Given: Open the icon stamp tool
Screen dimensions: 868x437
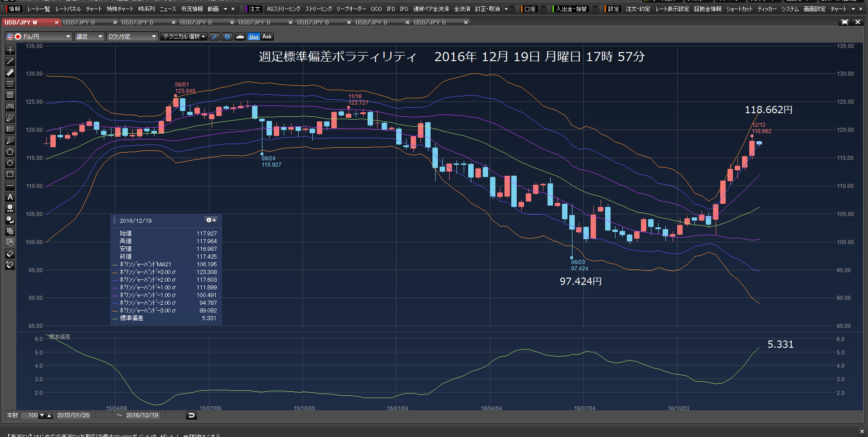Looking at the screenshot, I should click(10, 208).
